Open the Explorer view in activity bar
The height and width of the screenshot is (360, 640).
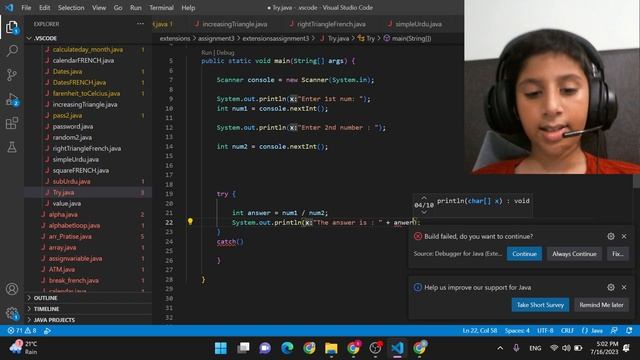click(x=12, y=28)
